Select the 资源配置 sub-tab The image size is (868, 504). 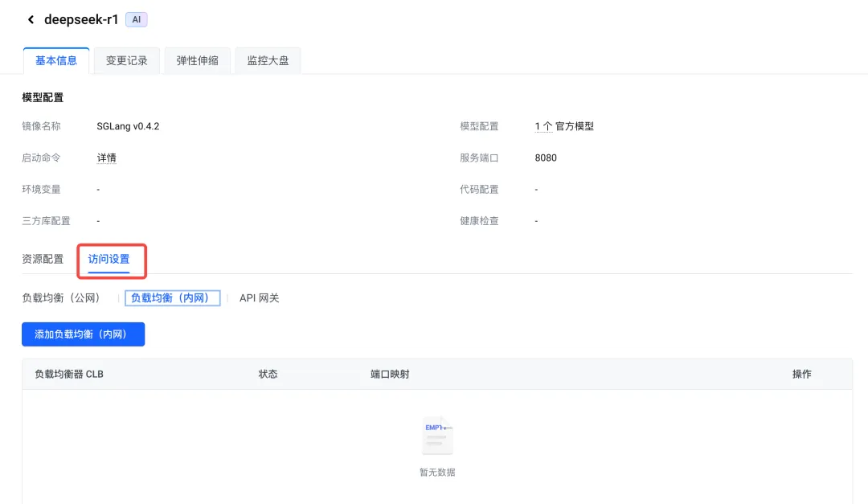43,259
